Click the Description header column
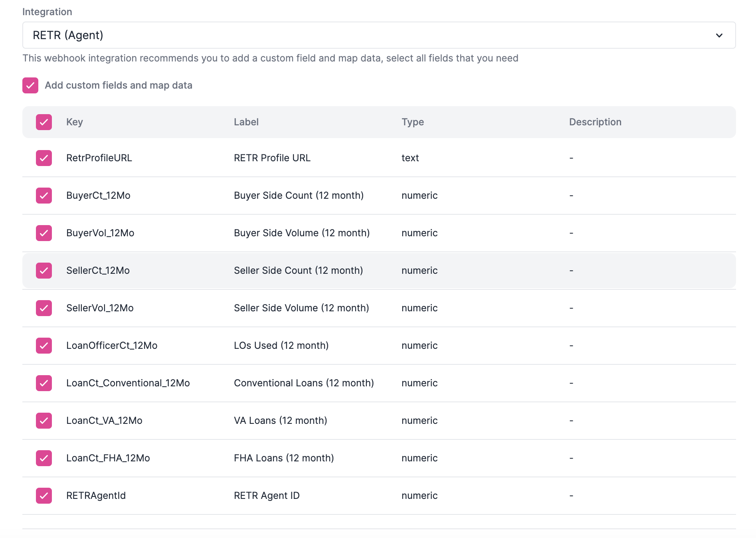Image resolution: width=756 pixels, height=538 pixels. [x=595, y=122]
